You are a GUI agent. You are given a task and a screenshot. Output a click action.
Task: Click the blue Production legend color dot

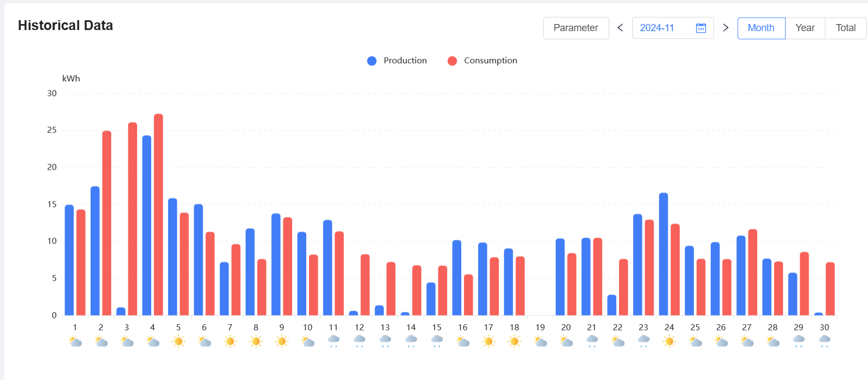coord(372,61)
